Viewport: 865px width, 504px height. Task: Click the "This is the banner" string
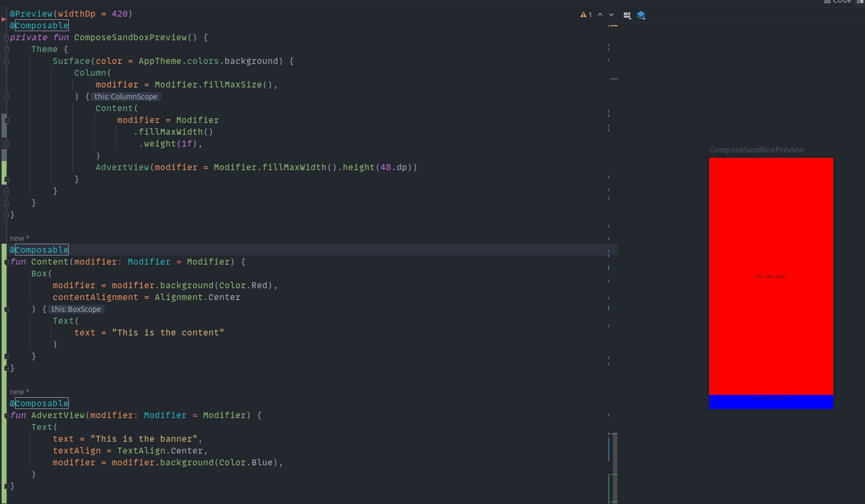(144, 439)
